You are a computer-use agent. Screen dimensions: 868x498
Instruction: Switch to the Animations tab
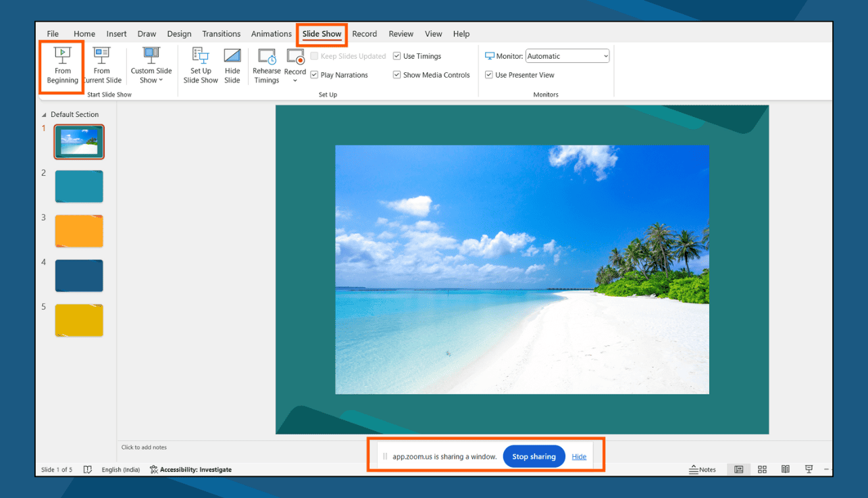click(x=271, y=34)
